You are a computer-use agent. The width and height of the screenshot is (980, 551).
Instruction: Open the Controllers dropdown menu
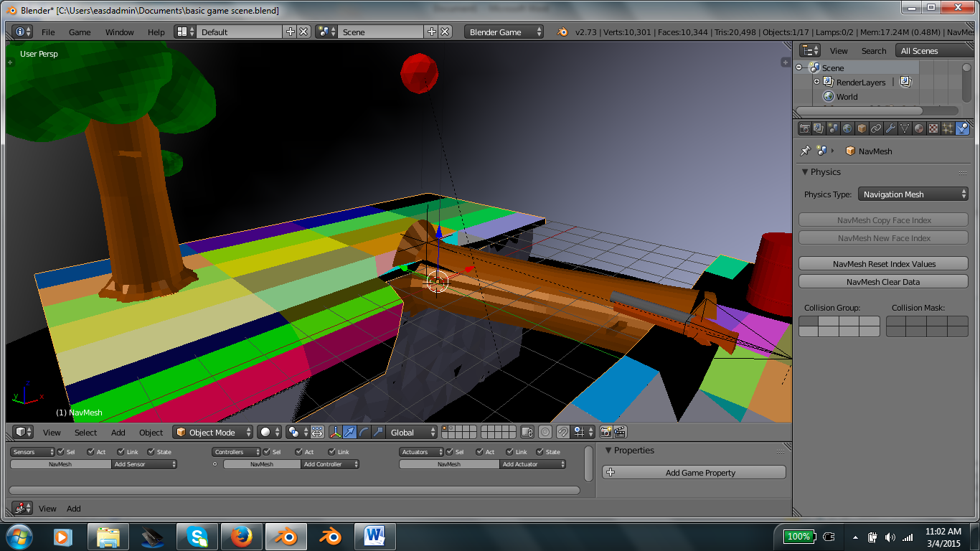(236, 452)
